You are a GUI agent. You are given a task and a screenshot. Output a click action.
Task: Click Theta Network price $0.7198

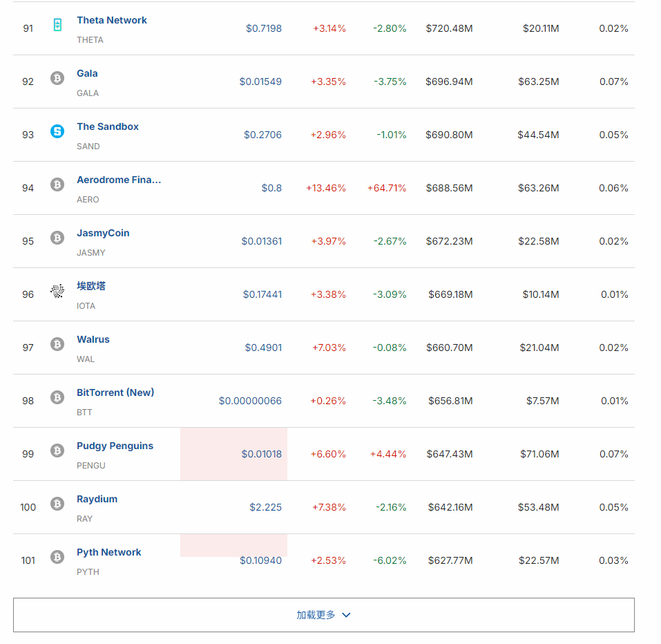pyautogui.click(x=264, y=28)
